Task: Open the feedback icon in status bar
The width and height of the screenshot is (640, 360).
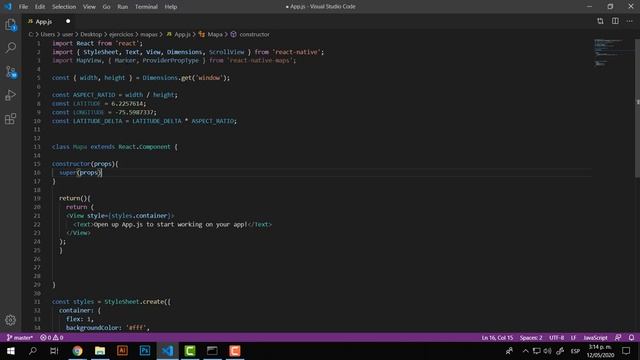Action: pos(618,338)
